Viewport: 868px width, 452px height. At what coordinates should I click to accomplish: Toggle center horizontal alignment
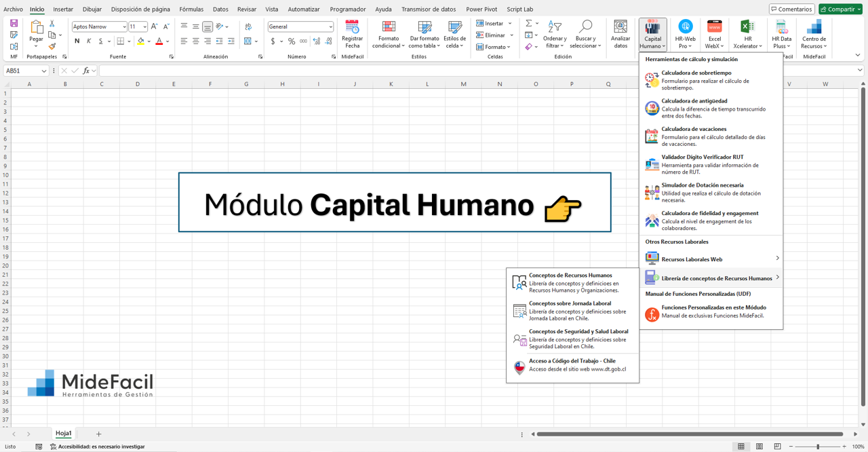(196, 41)
